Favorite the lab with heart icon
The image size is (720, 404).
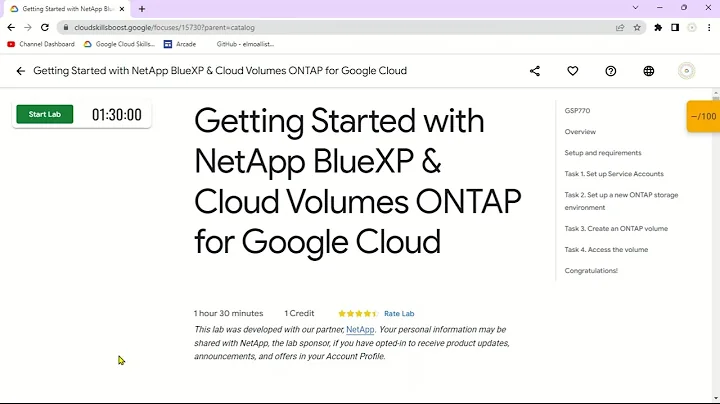573,71
